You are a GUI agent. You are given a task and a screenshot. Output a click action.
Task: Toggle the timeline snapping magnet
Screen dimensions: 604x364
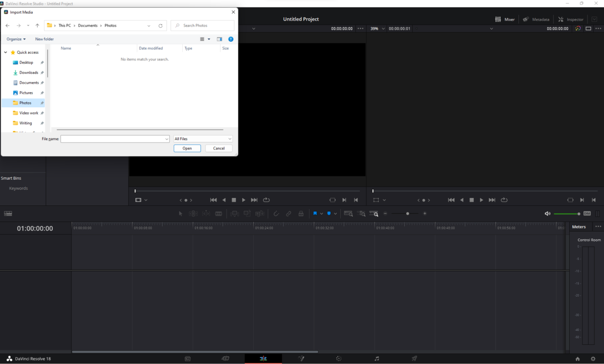[x=276, y=213]
